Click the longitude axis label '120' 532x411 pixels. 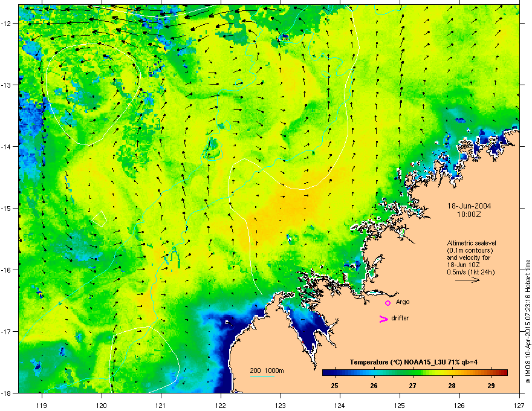tap(102, 405)
